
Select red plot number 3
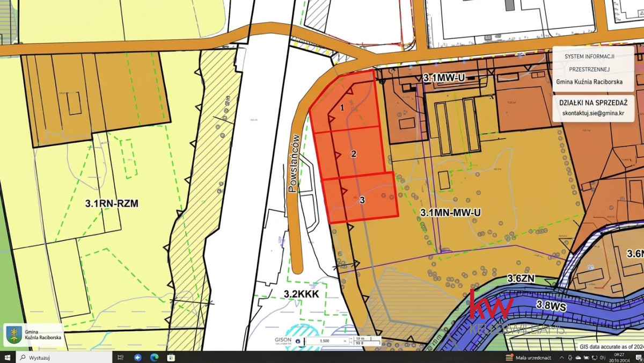point(362,200)
